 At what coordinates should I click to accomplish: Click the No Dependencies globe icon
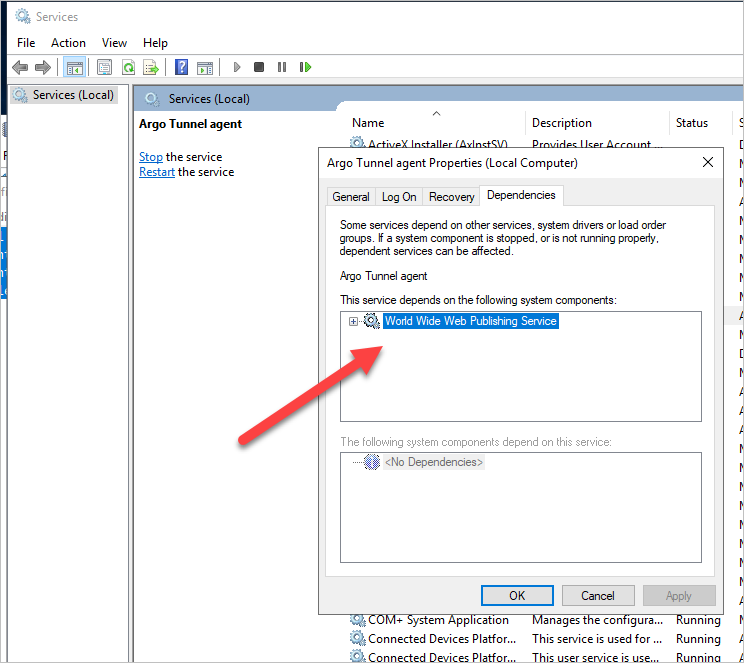[x=372, y=462]
